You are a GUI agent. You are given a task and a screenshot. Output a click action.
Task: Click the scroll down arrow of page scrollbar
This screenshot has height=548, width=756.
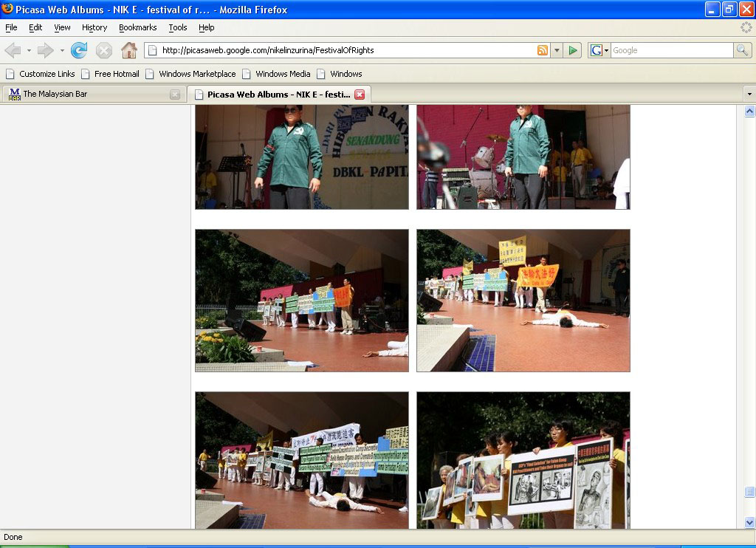click(x=749, y=522)
